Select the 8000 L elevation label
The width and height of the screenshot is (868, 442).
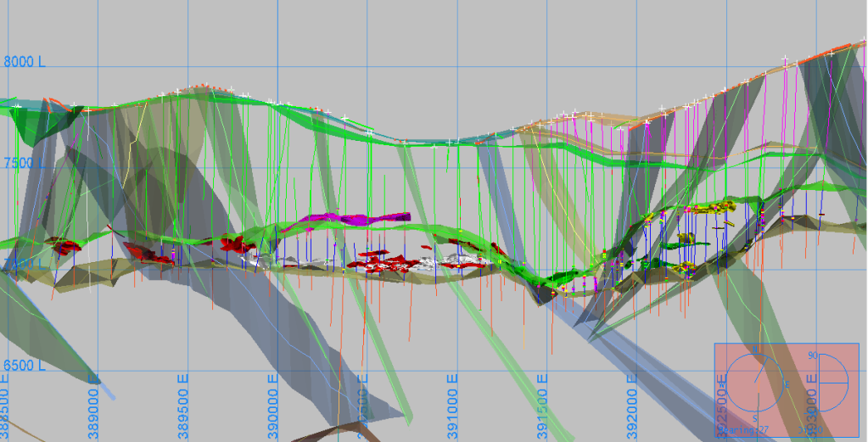click(25, 62)
